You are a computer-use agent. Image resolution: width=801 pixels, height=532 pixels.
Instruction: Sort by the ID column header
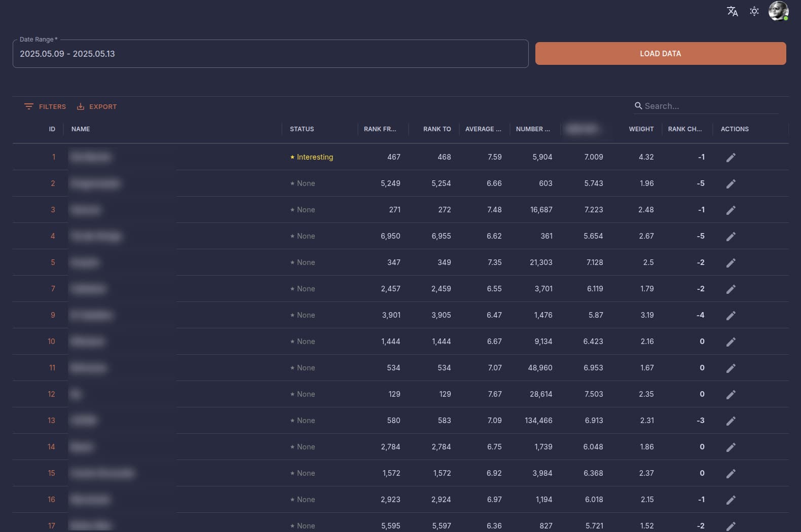(x=52, y=129)
